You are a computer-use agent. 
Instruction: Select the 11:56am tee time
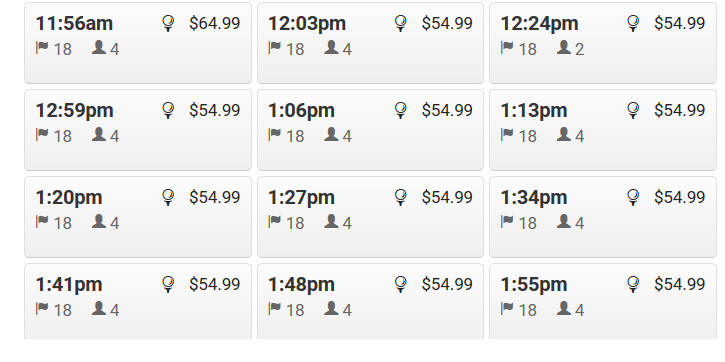coord(138,43)
